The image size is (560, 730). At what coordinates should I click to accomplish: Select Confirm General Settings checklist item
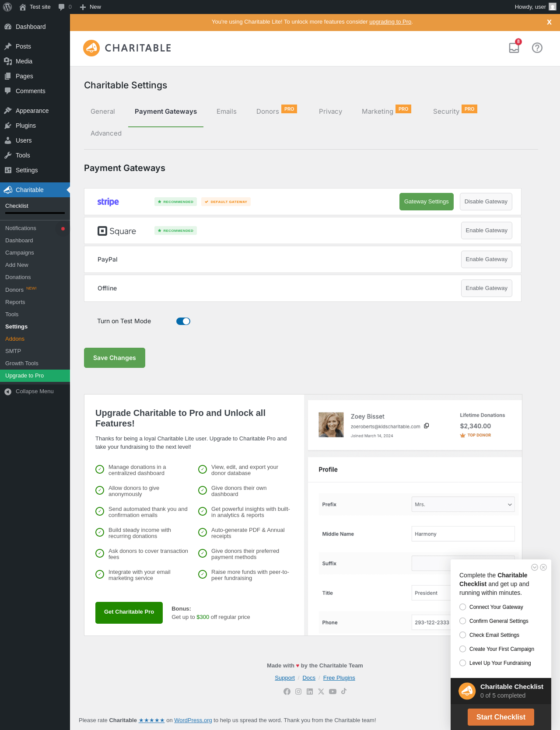click(x=494, y=621)
